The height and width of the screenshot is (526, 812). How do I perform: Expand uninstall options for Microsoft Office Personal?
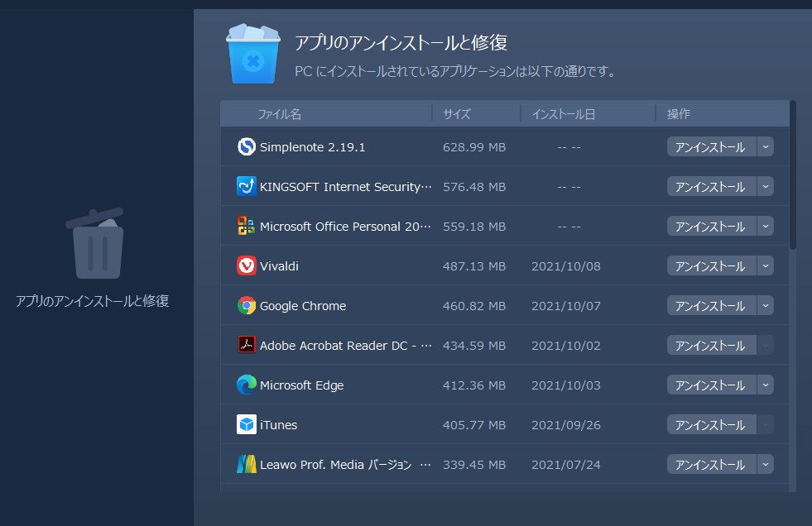pyautogui.click(x=766, y=226)
